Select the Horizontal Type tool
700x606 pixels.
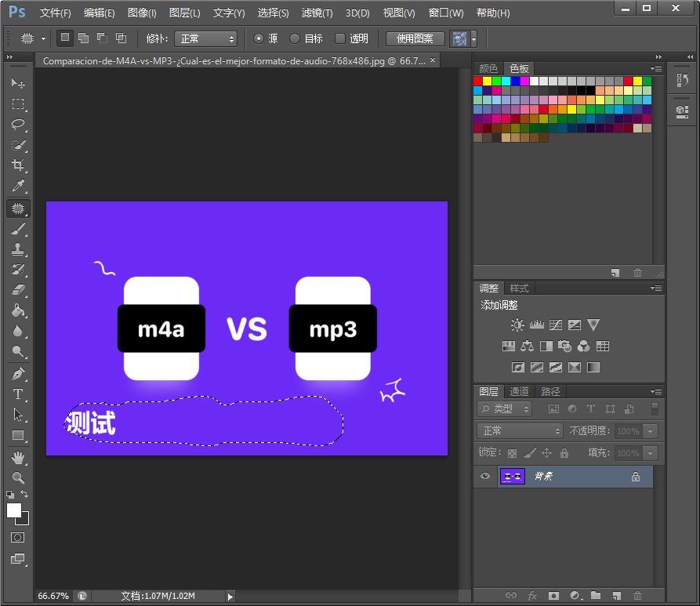click(18, 394)
